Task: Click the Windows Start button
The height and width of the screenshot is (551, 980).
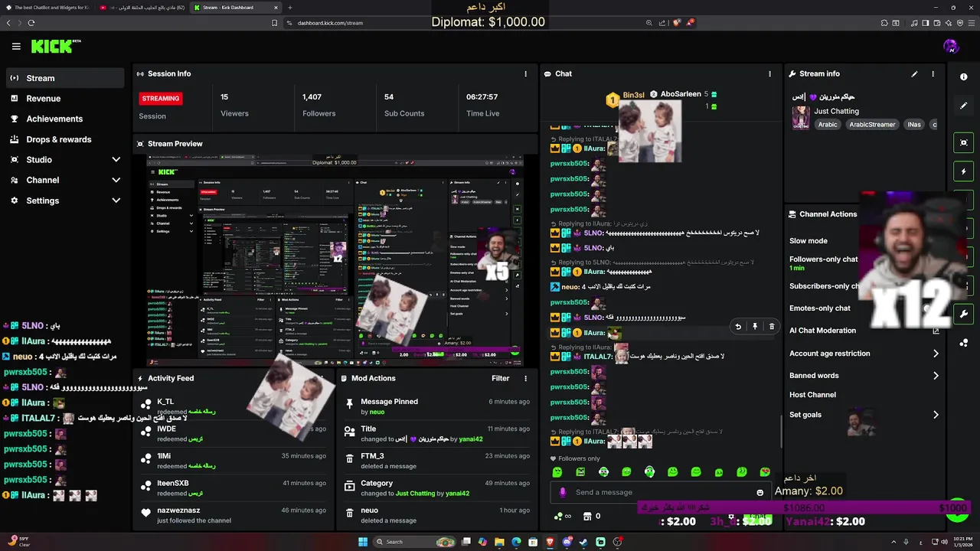Action: (x=363, y=542)
